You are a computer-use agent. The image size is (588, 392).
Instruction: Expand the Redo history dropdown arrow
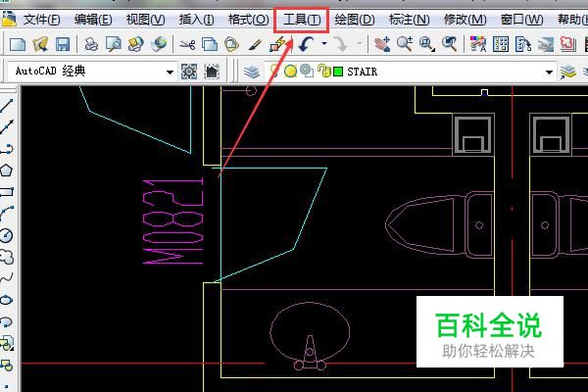click(360, 44)
